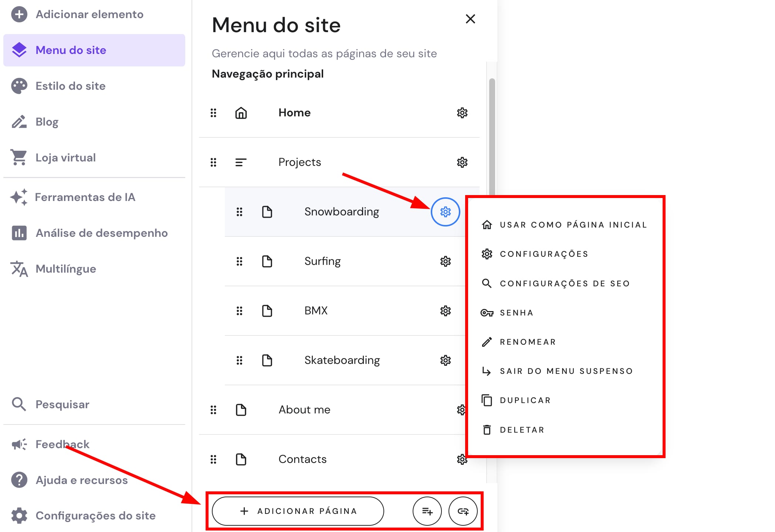Click the link icon next to Adicionar página
The width and height of the screenshot is (775, 532).
[x=463, y=511]
